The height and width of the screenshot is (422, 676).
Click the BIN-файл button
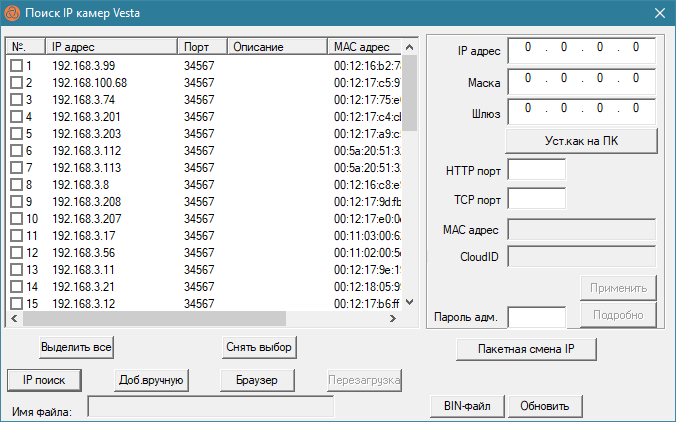pos(467,406)
